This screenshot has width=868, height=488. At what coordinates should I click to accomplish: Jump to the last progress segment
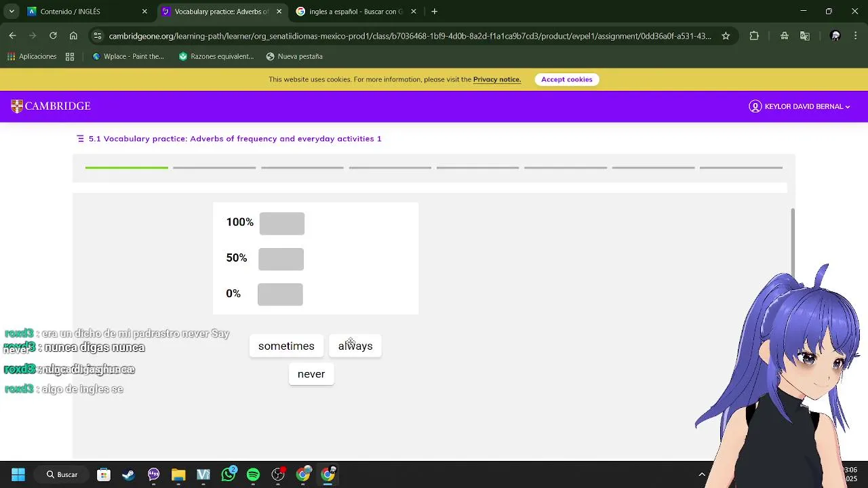(x=741, y=167)
